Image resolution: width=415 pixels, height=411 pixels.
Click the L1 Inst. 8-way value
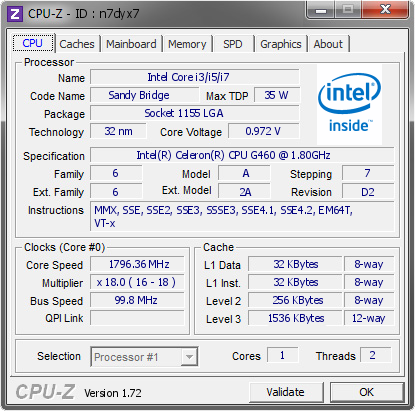(369, 282)
